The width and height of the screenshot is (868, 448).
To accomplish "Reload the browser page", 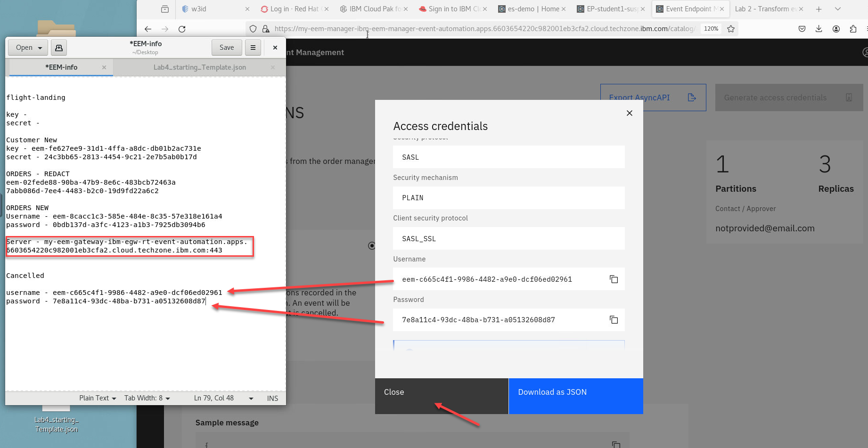I will [x=182, y=29].
